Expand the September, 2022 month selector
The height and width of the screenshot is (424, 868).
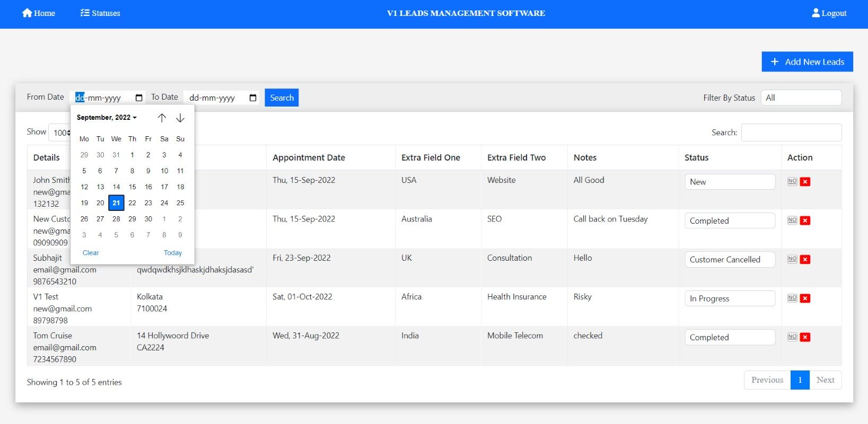tap(107, 118)
